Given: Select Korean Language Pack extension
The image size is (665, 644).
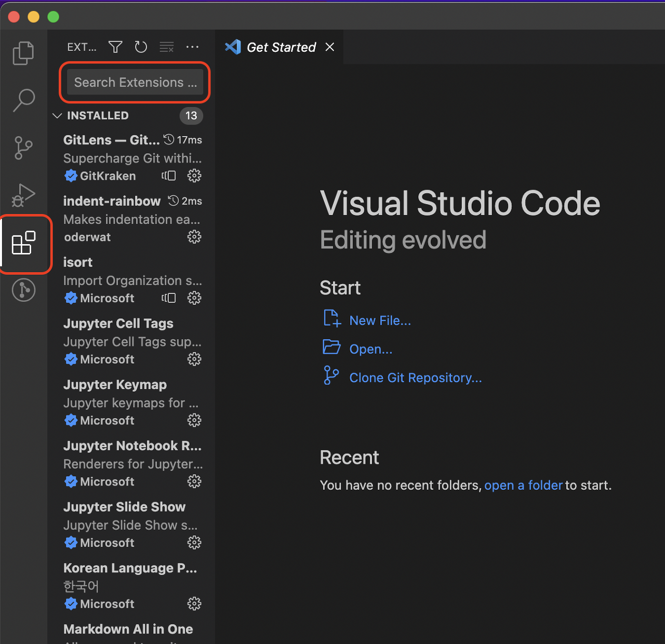Looking at the screenshot, I should pos(131,586).
